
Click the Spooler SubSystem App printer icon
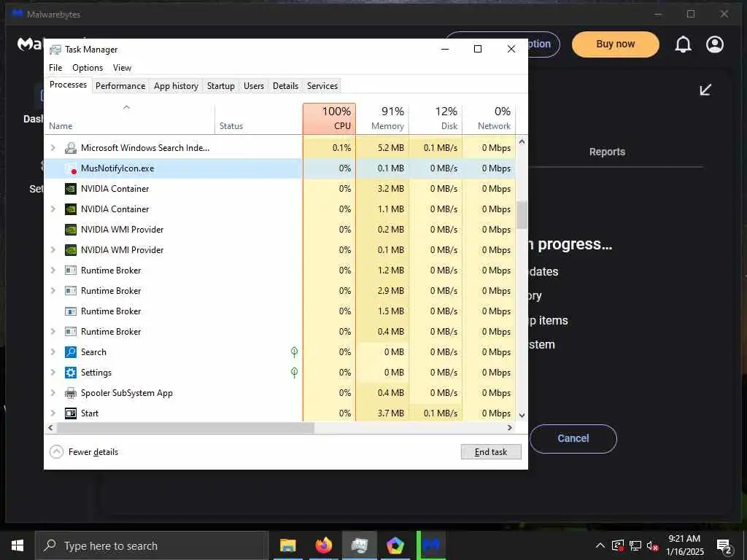(71, 393)
